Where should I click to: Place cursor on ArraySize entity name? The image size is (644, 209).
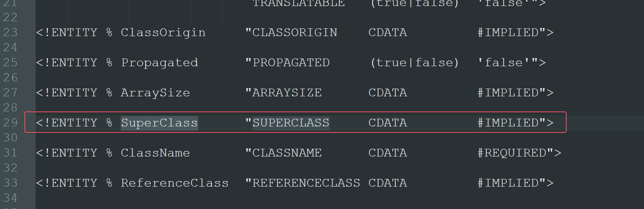tap(155, 93)
